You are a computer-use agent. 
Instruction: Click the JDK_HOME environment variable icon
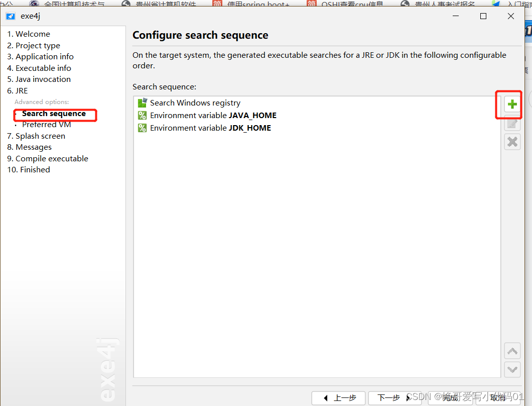142,128
